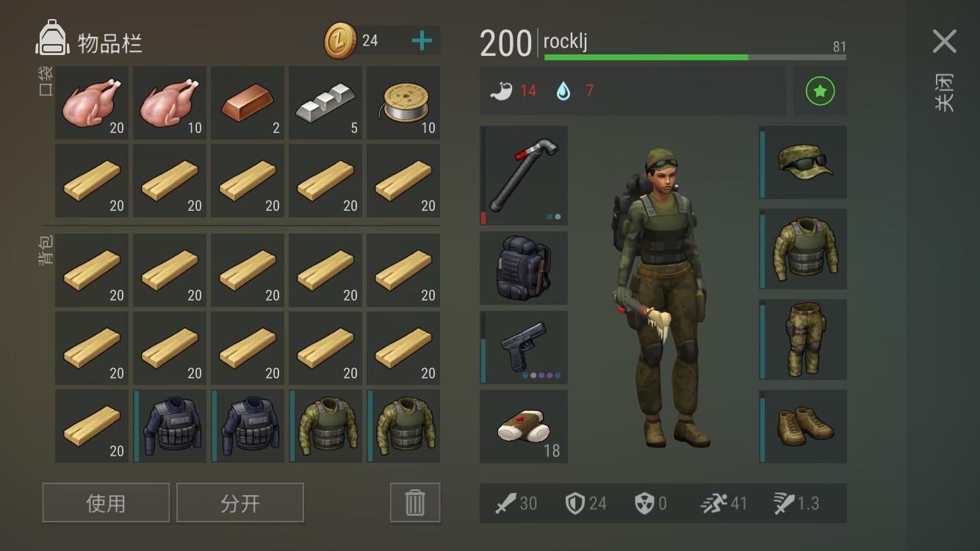Click the green star badge icon
Viewport: 980px width, 551px height.
(x=820, y=91)
